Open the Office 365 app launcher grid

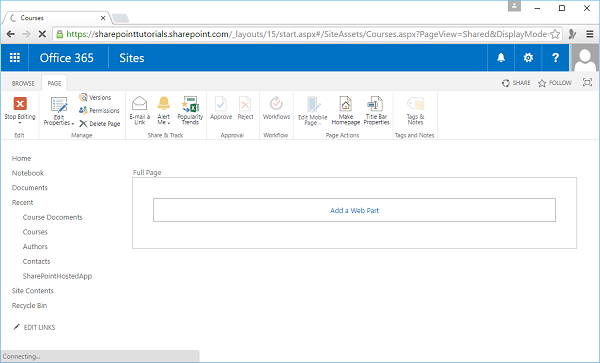click(x=15, y=58)
